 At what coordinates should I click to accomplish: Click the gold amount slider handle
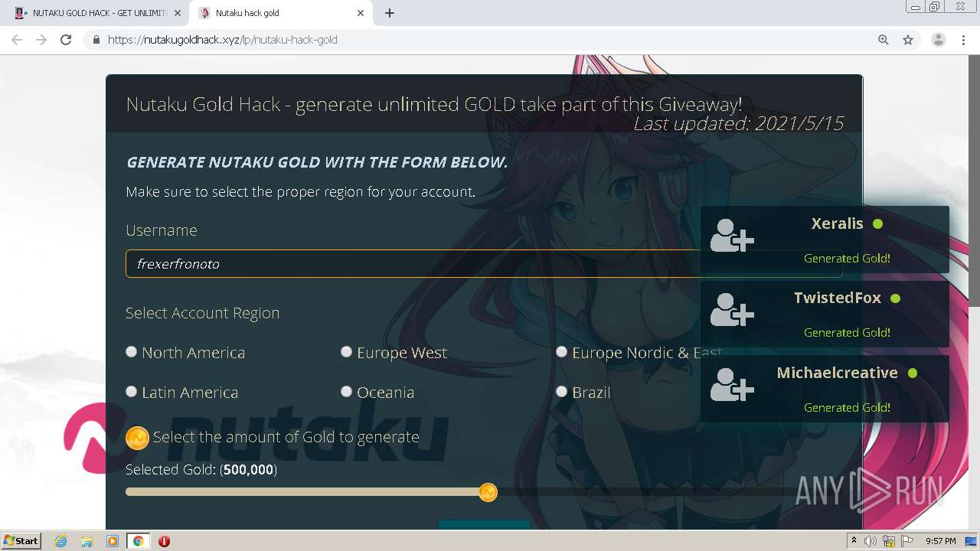pos(488,492)
